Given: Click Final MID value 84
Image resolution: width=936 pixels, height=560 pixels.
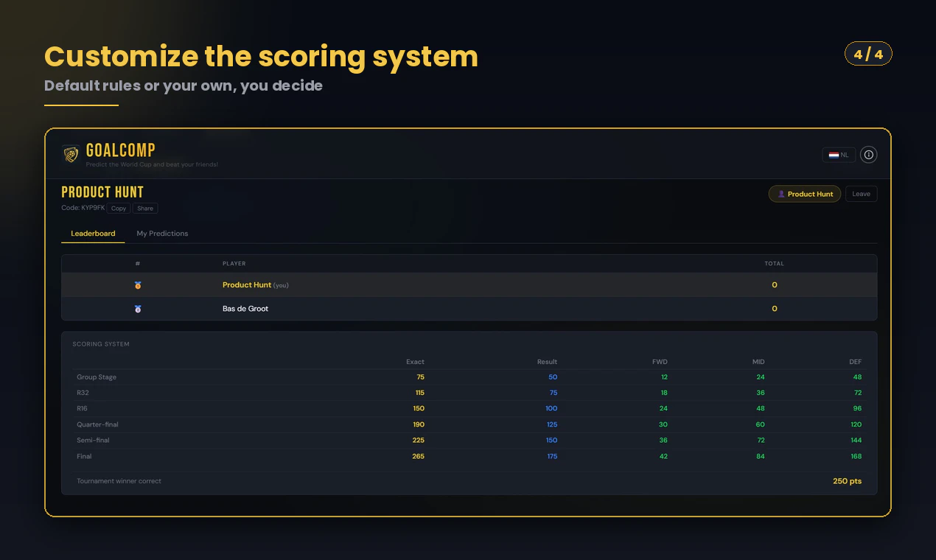Looking at the screenshot, I should [760, 456].
